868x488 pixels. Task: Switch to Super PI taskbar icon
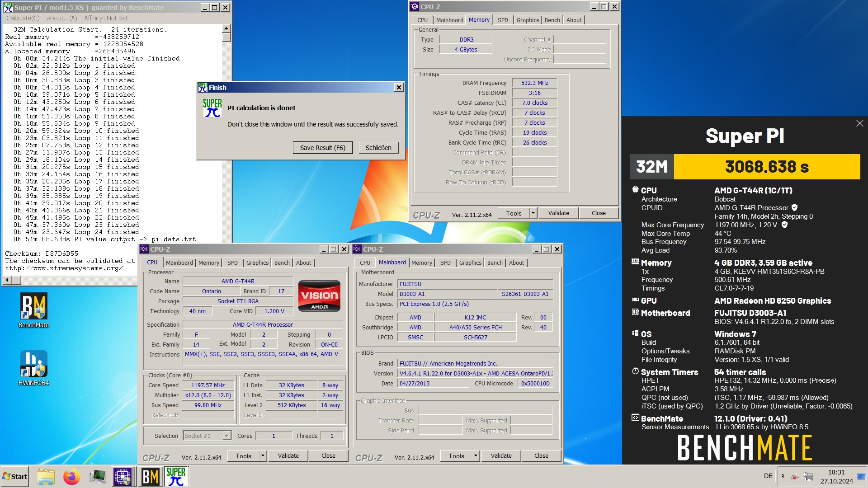click(176, 477)
